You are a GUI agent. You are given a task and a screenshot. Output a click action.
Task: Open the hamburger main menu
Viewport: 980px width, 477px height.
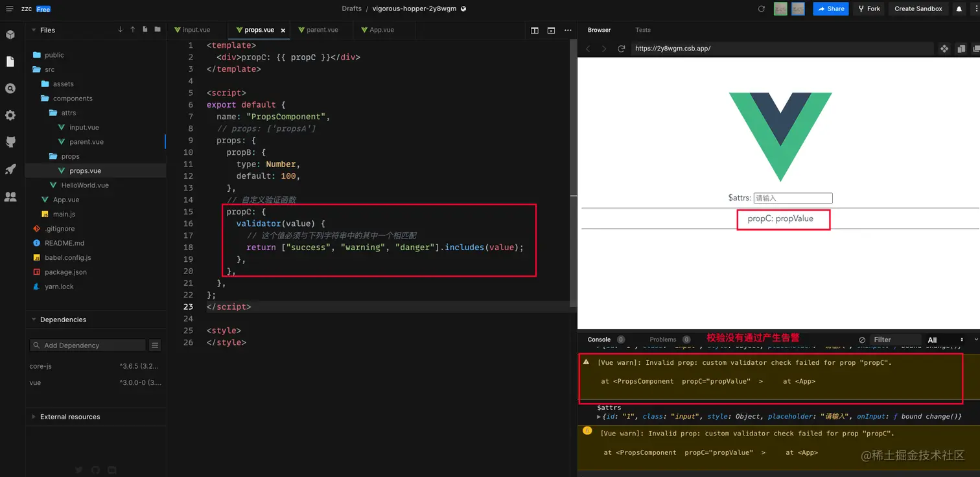[x=9, y=9]
